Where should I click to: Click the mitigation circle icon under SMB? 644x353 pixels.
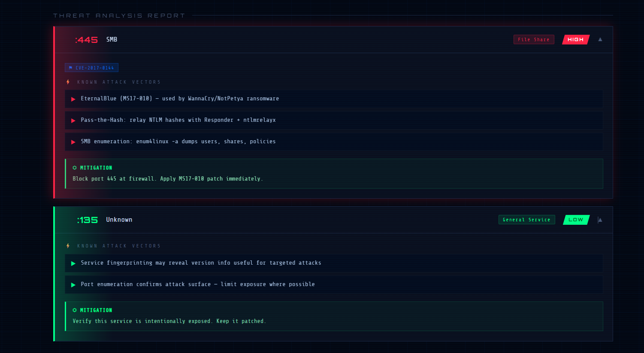[x=75, y=168]
